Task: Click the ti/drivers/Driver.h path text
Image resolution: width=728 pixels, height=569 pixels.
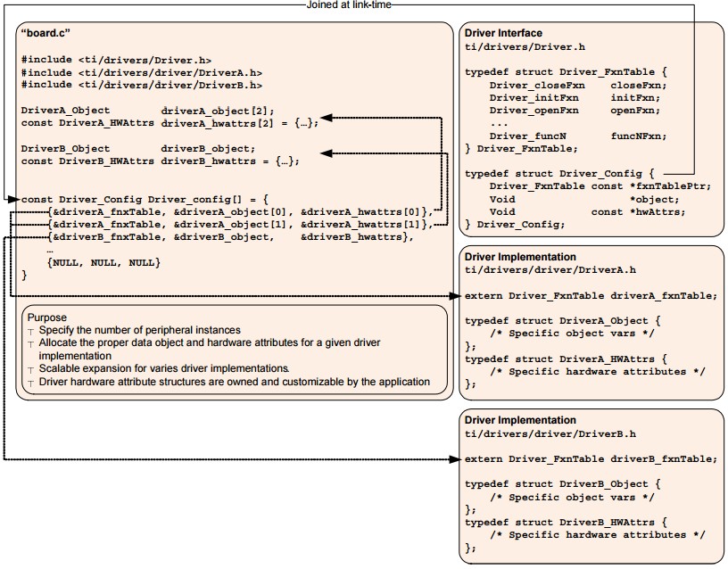Action: 525,47
